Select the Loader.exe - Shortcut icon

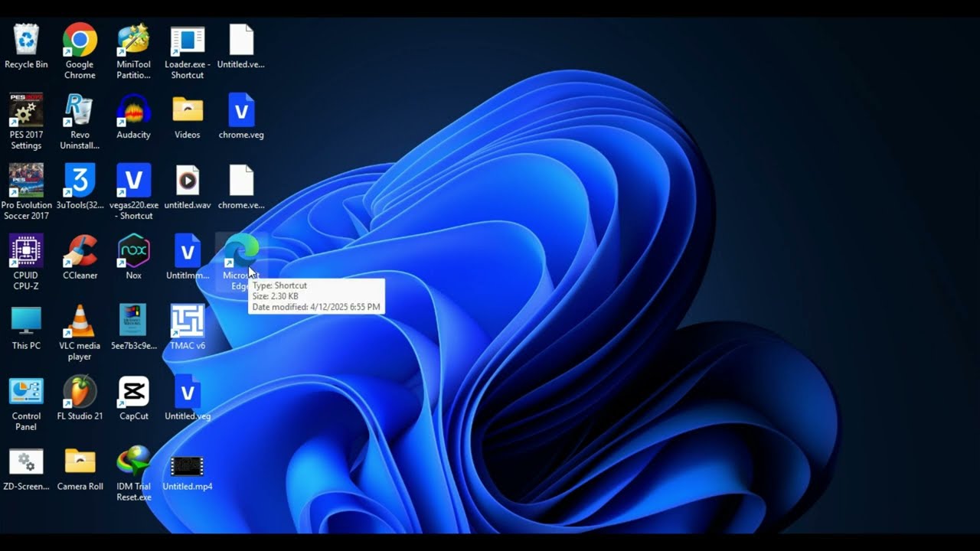188,40
